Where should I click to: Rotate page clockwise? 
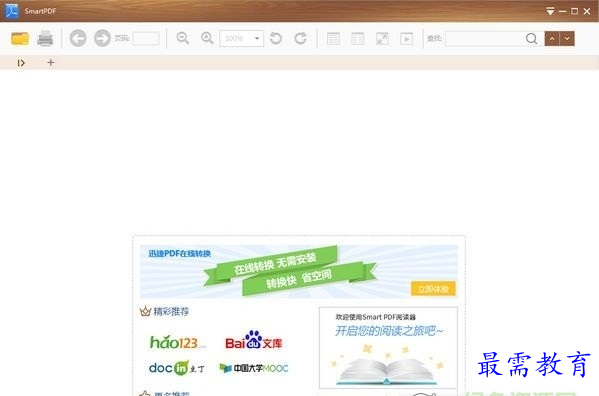click(301, 38)
